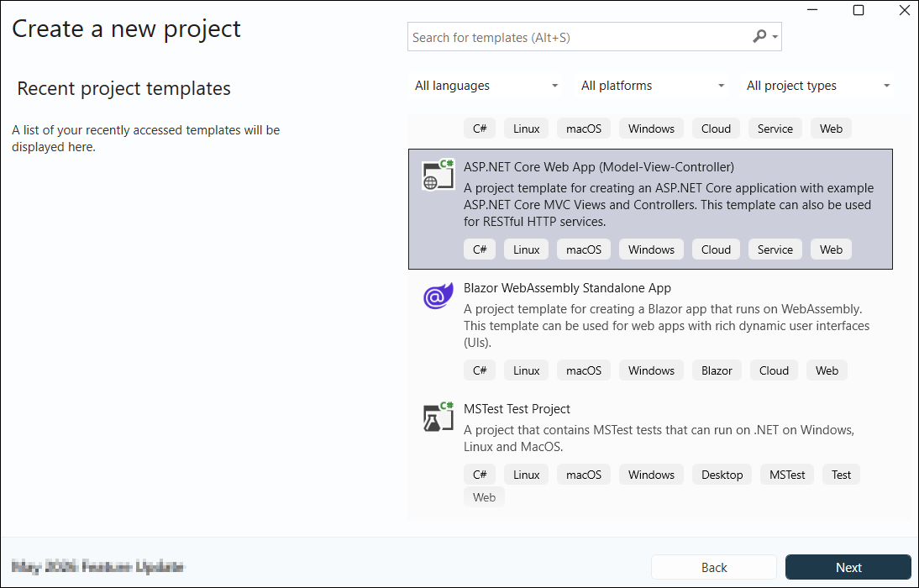
Task: Click the Blazor template description text
Action: click(x=666, y=325)
